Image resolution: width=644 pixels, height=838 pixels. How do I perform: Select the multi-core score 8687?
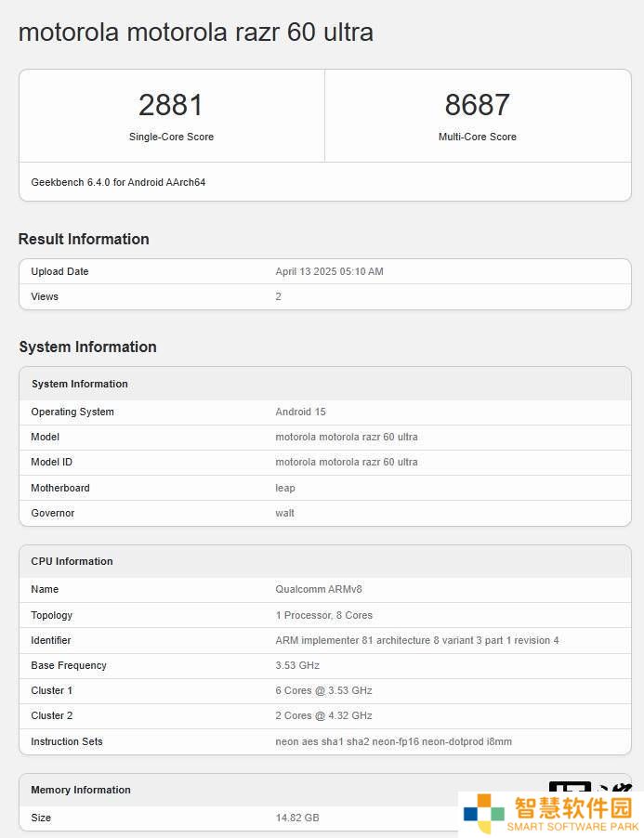(x=478, y=105)
